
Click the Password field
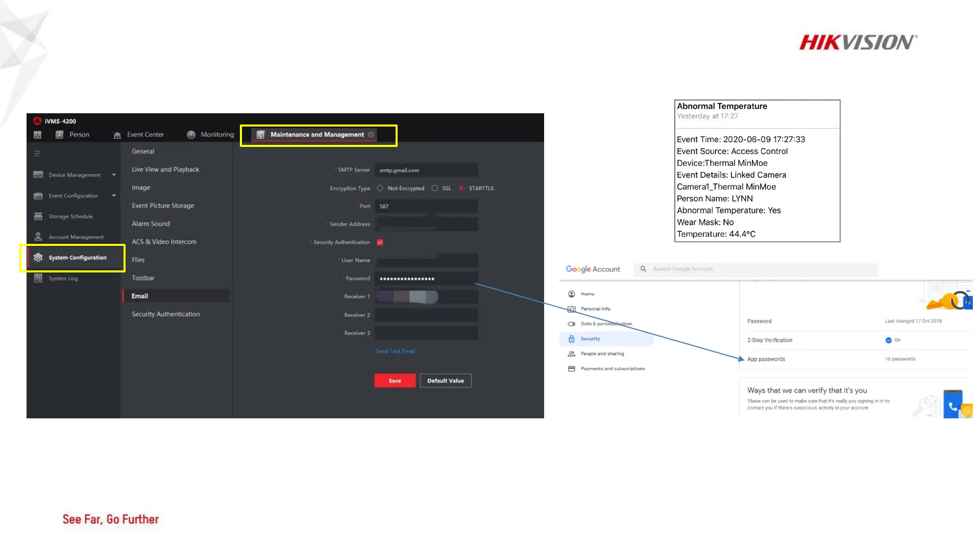(x=426, y=279)
